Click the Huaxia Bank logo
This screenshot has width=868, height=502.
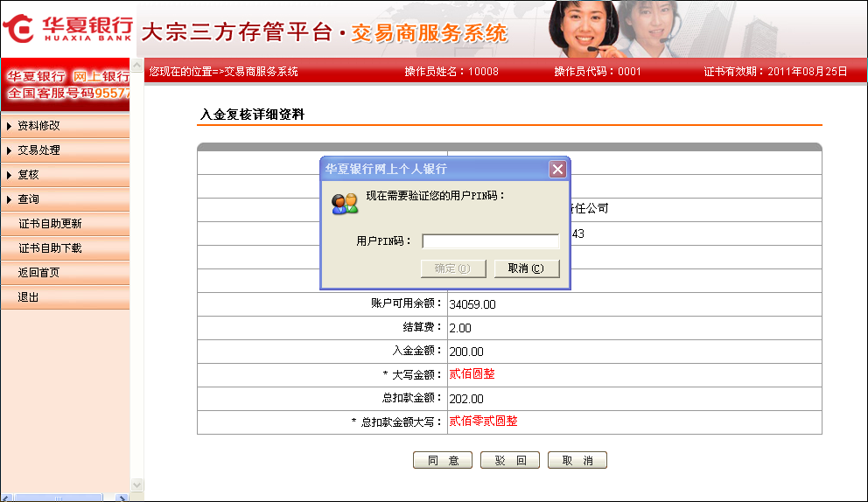click(67, 28)
